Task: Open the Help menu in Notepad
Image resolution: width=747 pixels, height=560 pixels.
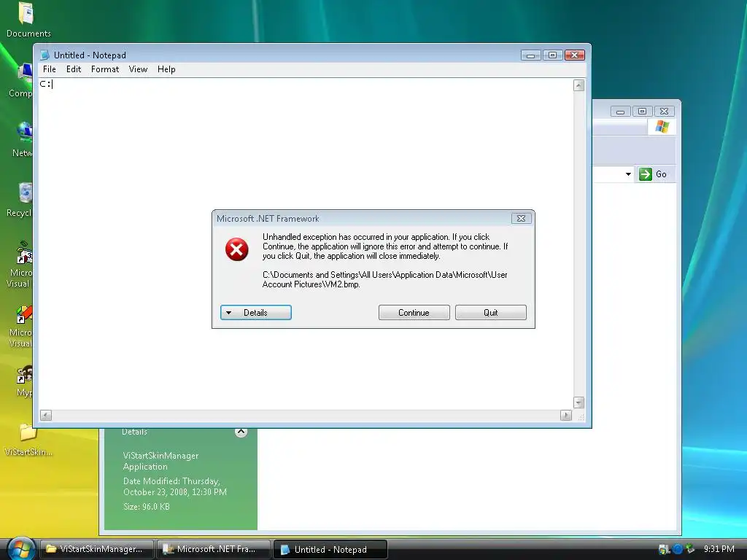Action: click(x=166, y=69)
